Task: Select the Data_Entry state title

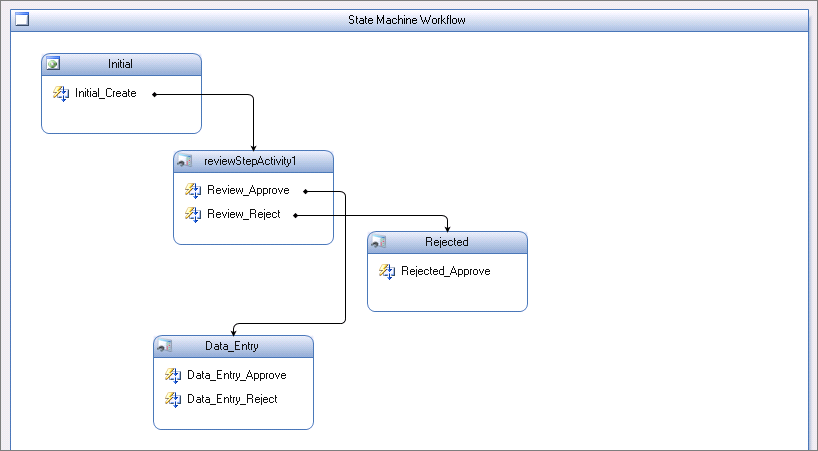Action: pos(232,346)
